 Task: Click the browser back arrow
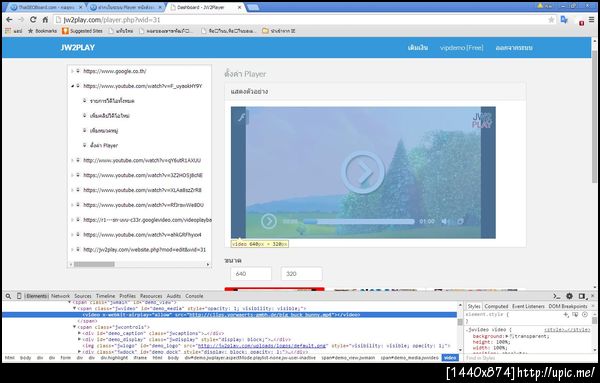tap(9, 20)
